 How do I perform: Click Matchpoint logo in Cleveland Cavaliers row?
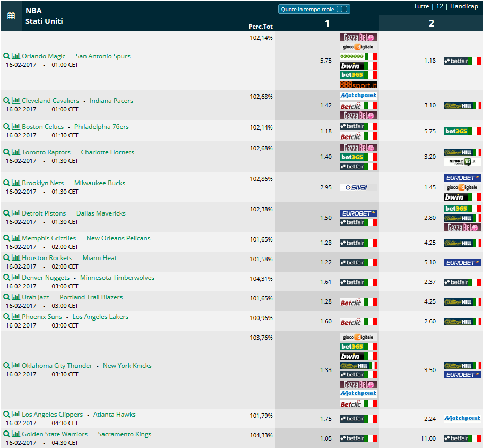358,96
